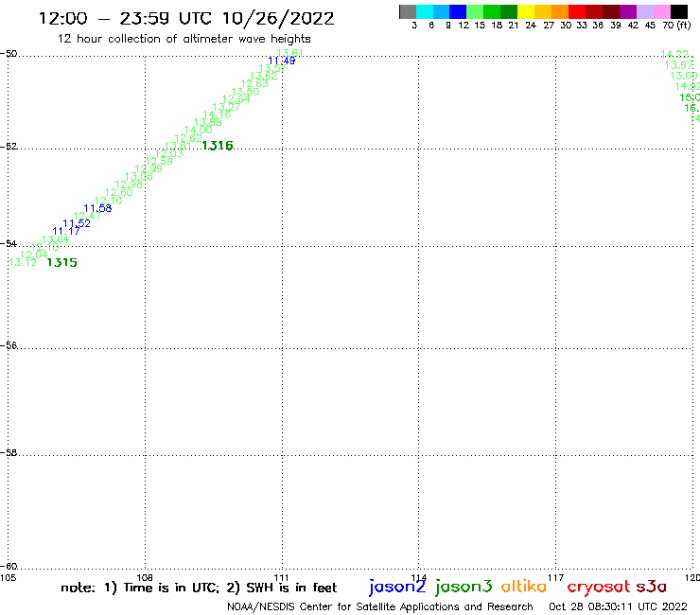Screen dimensions: 700x615
Task: Click the dark green '1316' time marker
Action: (x=218, y=146)
